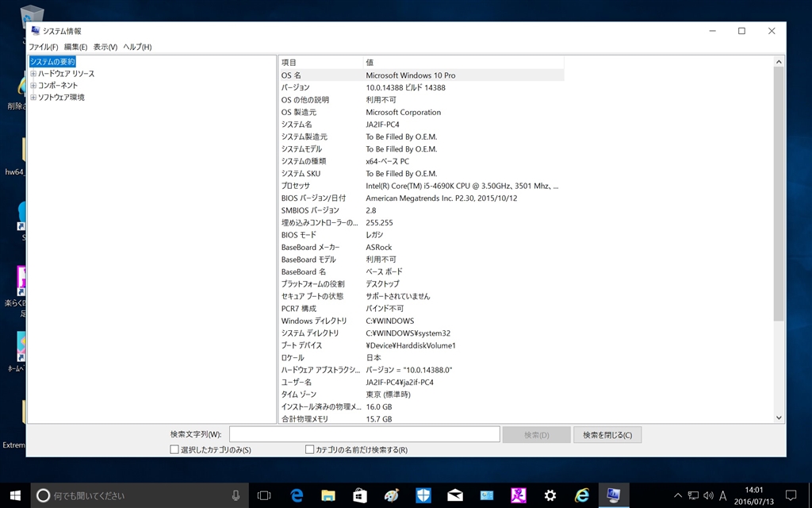Click the JA2IF-PC4 system name value
This screenshot has width=812, height=508.
pos(383,125)
